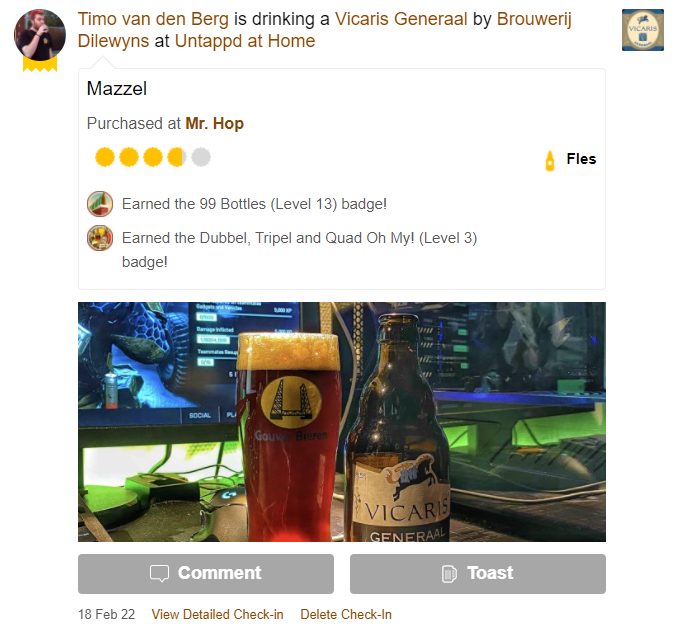This screenshot has width=683, height=627.
Task: Open Timo van den Berg's profile avatar
Action: 40,35
